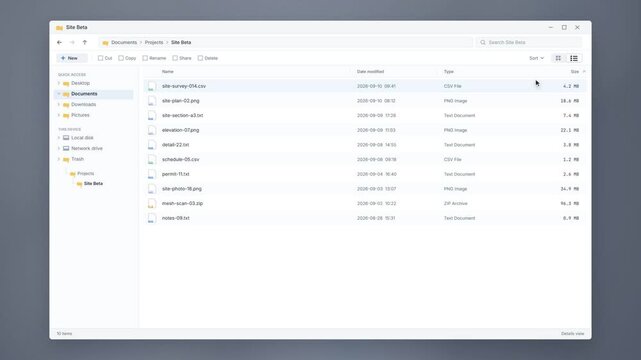
Task: Navigate to Documents in breadcrumb
Action: pos(124,42)
